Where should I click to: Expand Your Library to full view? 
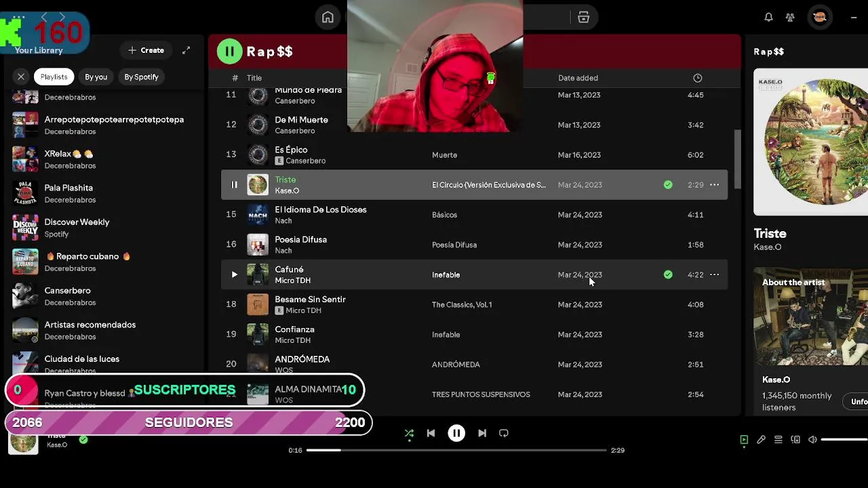(186, 50)
